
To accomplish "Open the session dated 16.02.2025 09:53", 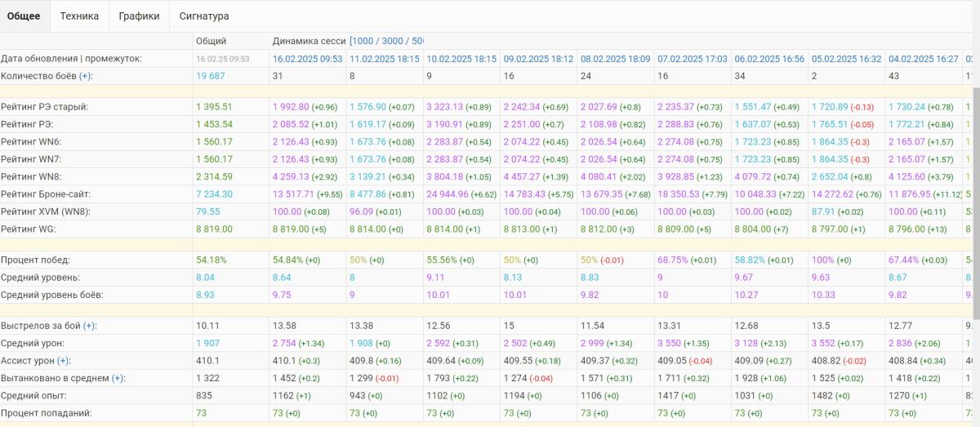I will point(308,59).
